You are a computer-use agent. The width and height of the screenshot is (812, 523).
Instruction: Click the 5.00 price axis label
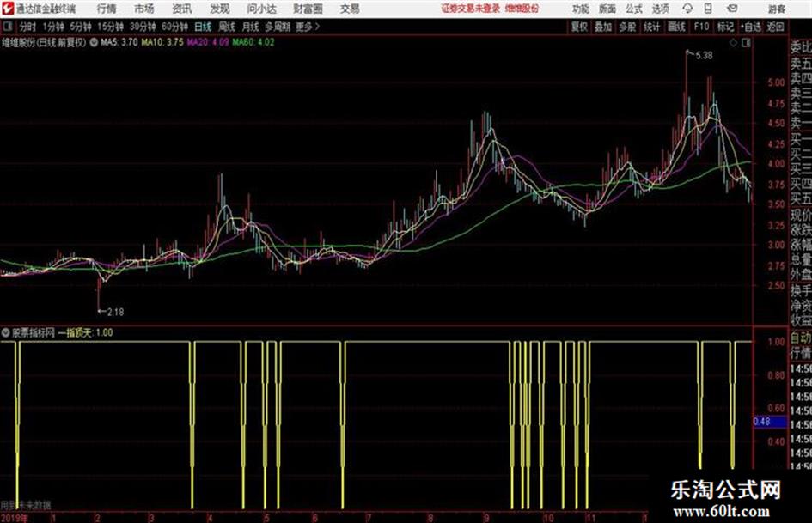point(776,82)
